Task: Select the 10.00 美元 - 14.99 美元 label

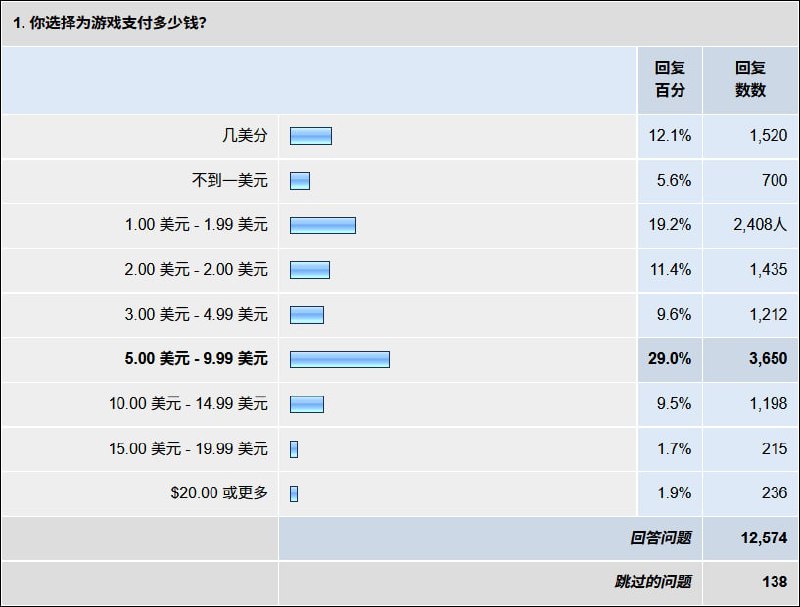Action: pos(189,404)
